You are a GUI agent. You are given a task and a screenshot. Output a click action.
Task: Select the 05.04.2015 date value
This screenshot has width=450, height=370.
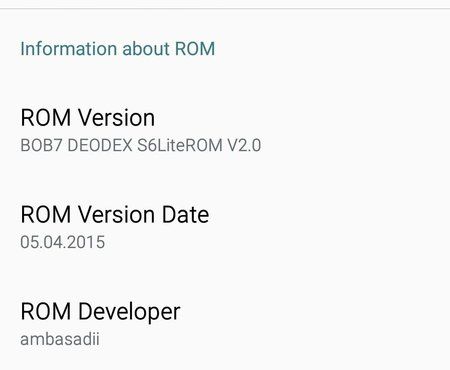(x=63, y=242)
